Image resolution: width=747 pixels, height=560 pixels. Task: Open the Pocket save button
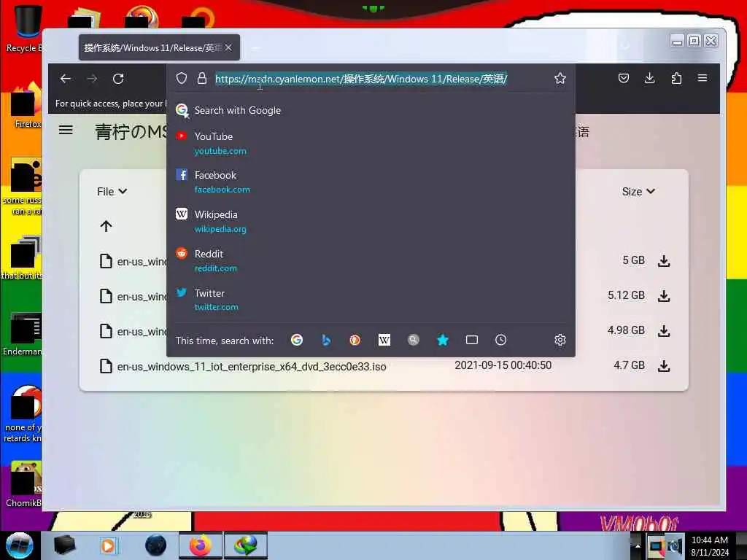coord(623,78)
